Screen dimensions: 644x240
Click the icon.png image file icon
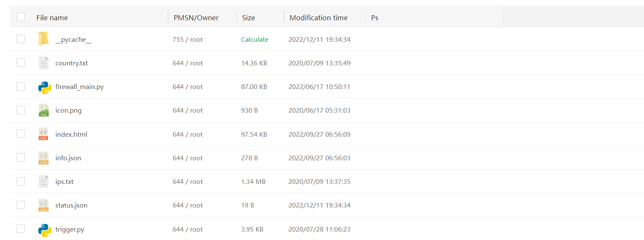click(x=43, y=111)
